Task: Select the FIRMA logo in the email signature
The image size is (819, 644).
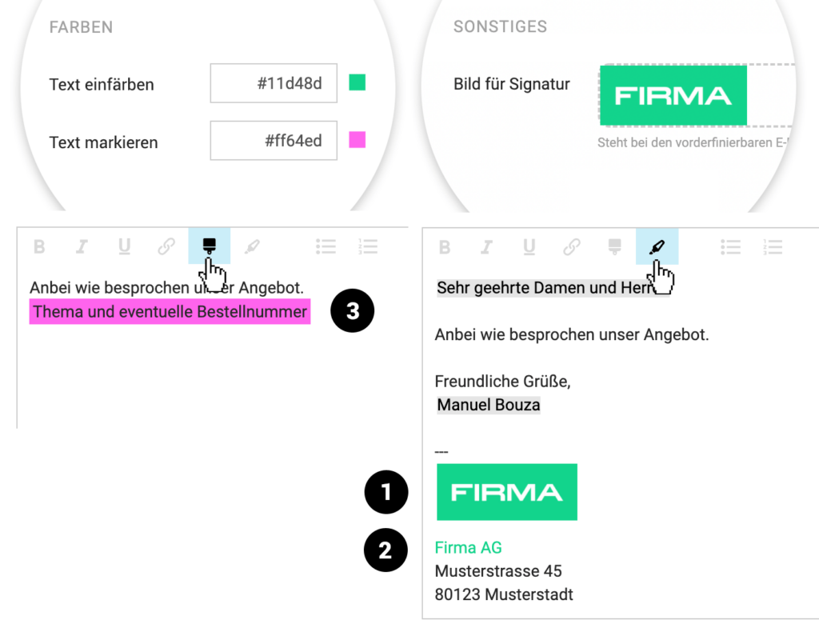Action: (x=506, y=492)
